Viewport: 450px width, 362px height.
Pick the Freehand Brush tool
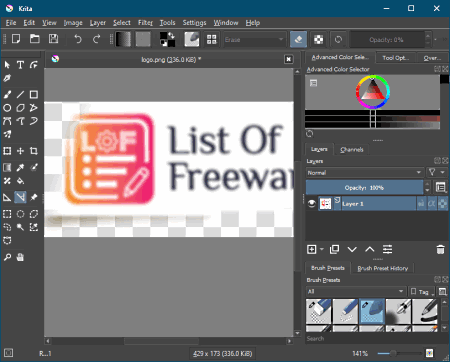coord(7,95)
